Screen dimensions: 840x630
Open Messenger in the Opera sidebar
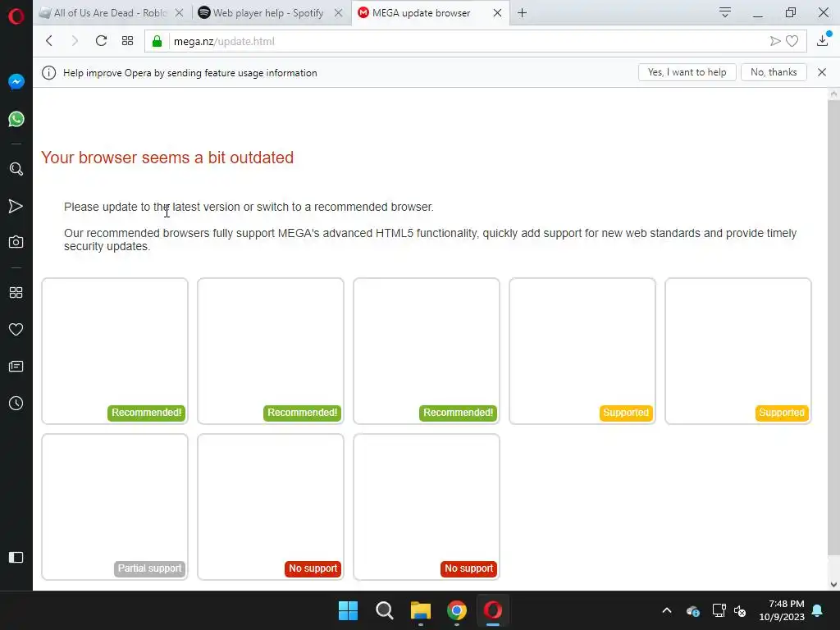pyautogui.click(x=16, y=82)
